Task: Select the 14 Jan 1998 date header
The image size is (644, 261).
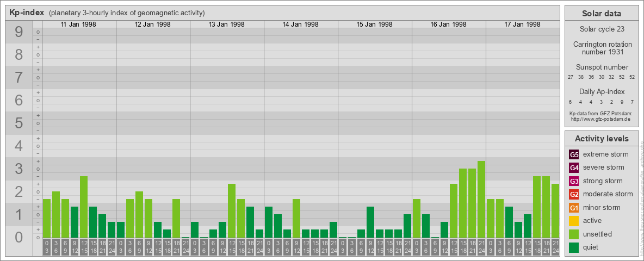Action: [x=300, y=24]
